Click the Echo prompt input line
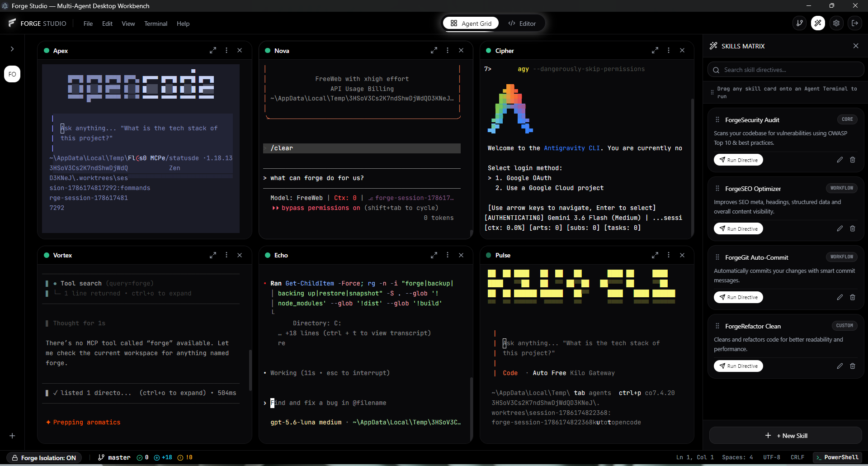 pyautogui.click(x=362, y=403)
